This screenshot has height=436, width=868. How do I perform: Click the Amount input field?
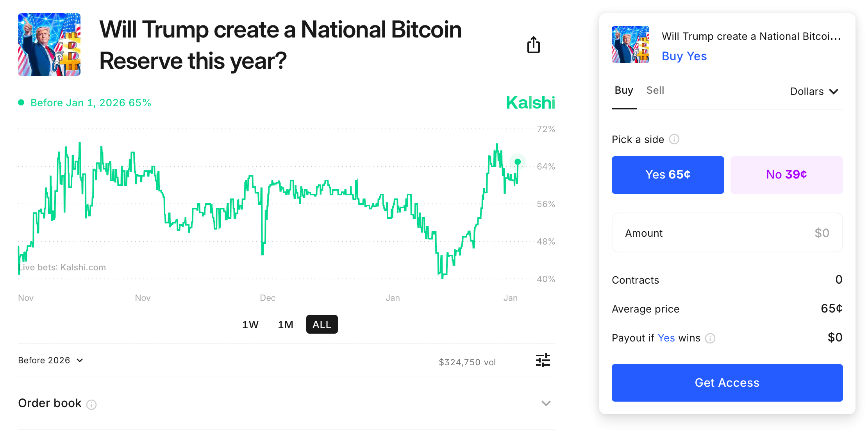[727, 232]
